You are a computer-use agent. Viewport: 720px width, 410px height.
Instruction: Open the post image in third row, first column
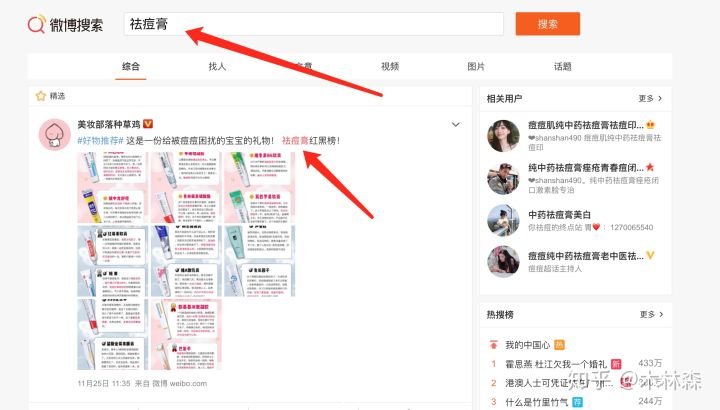[x=113, y=334]
